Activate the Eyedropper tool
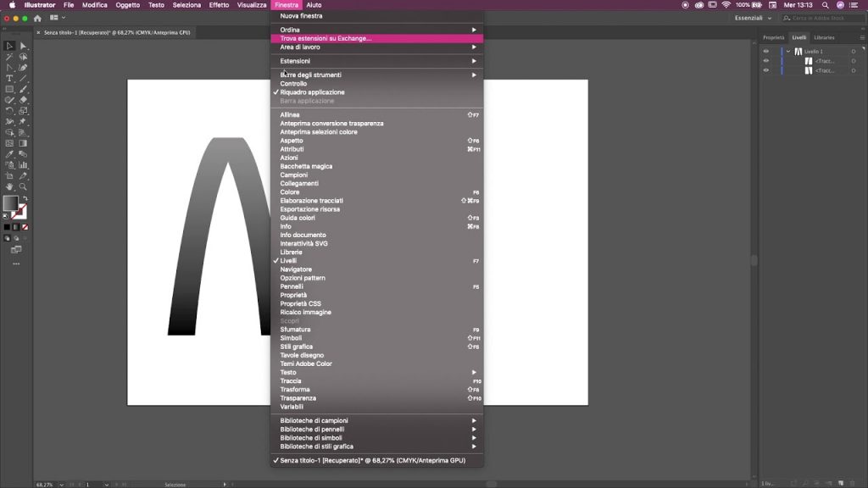The image size is (868, 488). tap(9, 154)
